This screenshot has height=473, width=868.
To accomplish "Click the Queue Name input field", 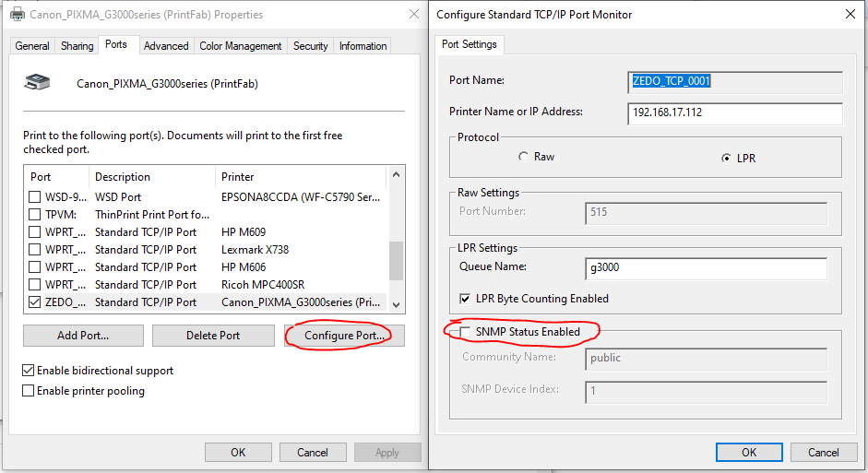I will (706, 267).
